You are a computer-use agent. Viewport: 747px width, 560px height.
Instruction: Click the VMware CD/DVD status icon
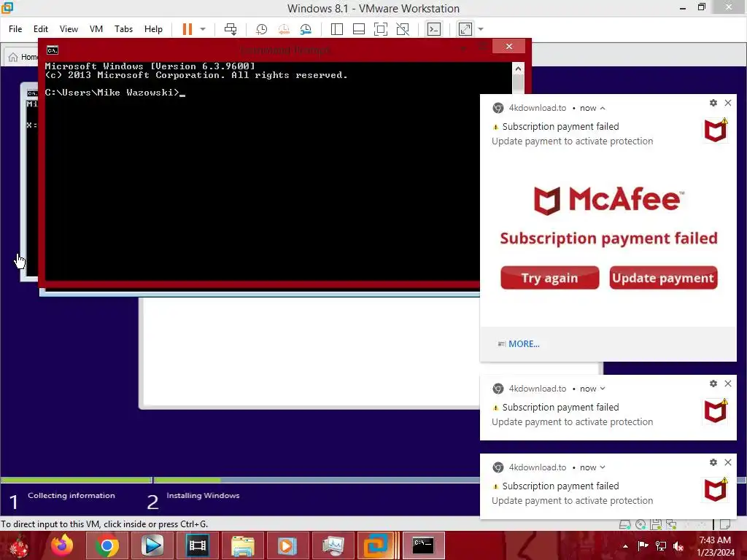[640, 524]
